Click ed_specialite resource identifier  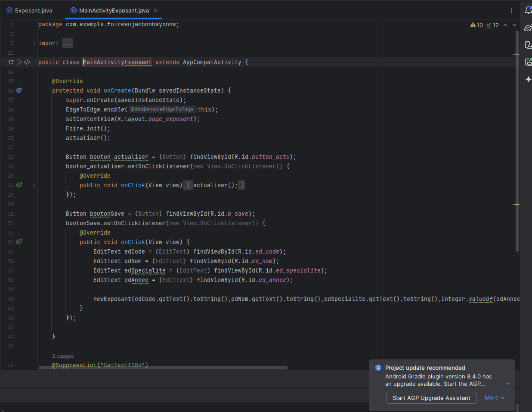coord(298,270)
